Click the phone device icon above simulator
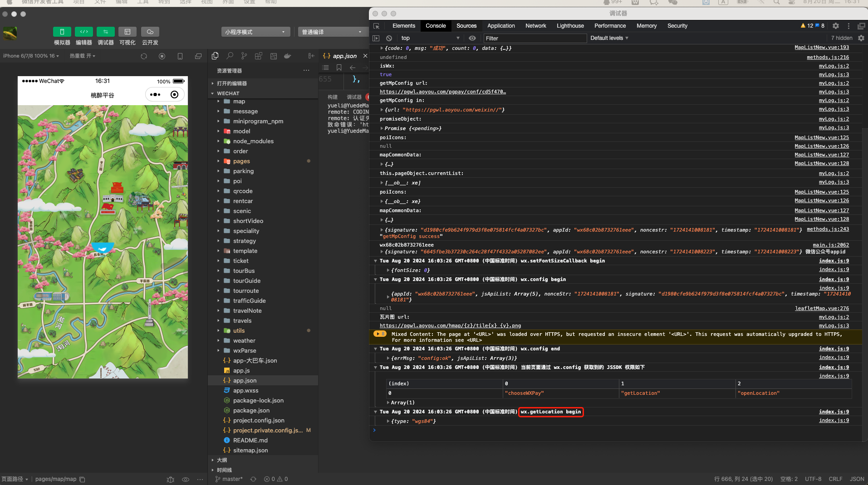 (x=180, y=56)
